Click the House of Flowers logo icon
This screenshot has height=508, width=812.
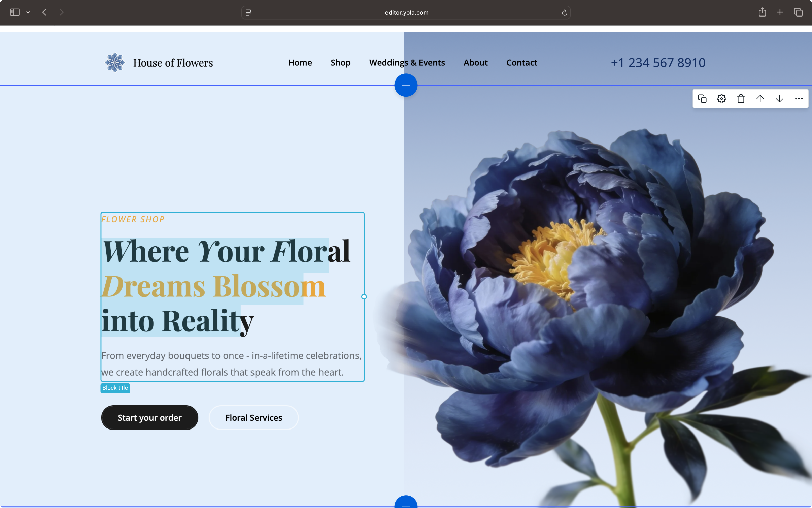click(x=115, y=62)
